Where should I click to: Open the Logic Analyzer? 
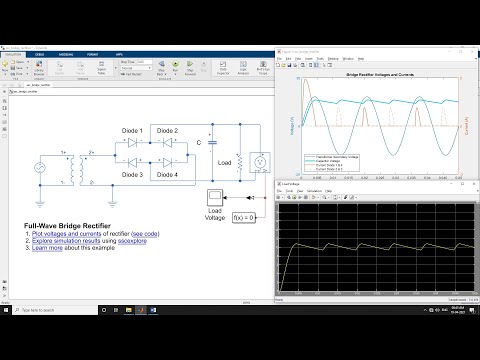(243, 68)
